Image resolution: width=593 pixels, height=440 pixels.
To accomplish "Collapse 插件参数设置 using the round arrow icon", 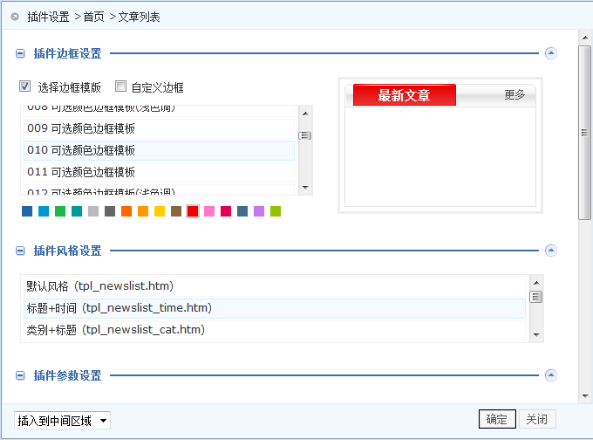I will (550, 375).
